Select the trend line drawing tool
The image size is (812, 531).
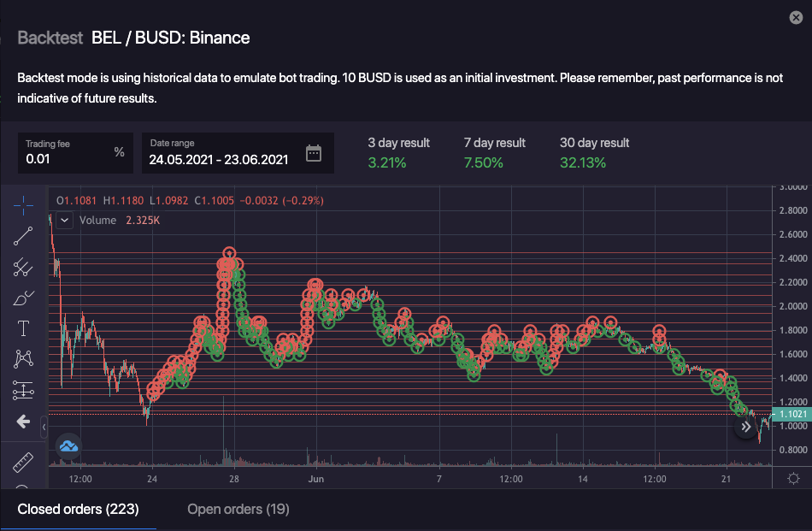pos(23,236)
